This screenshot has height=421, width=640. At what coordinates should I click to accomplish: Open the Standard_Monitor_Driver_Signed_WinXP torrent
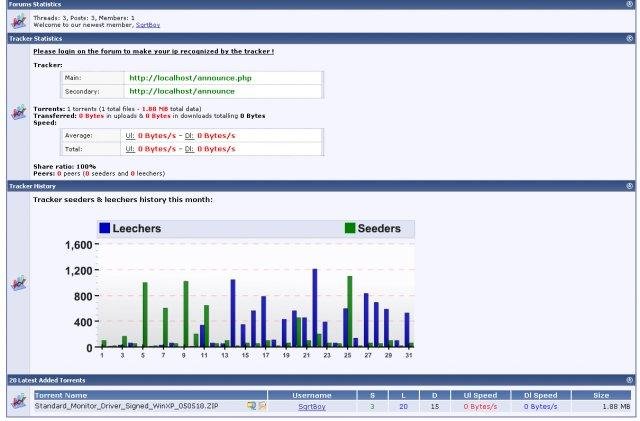126,406
